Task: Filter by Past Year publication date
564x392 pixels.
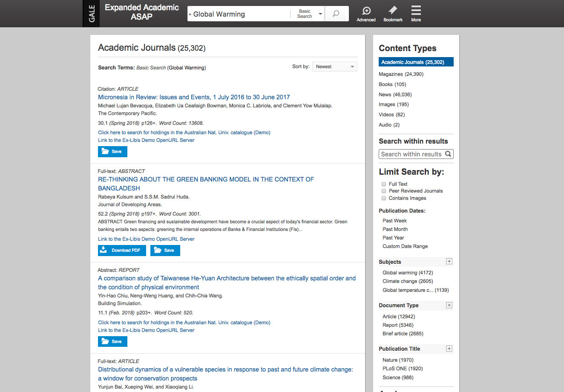Action: (x=393, y=238)
